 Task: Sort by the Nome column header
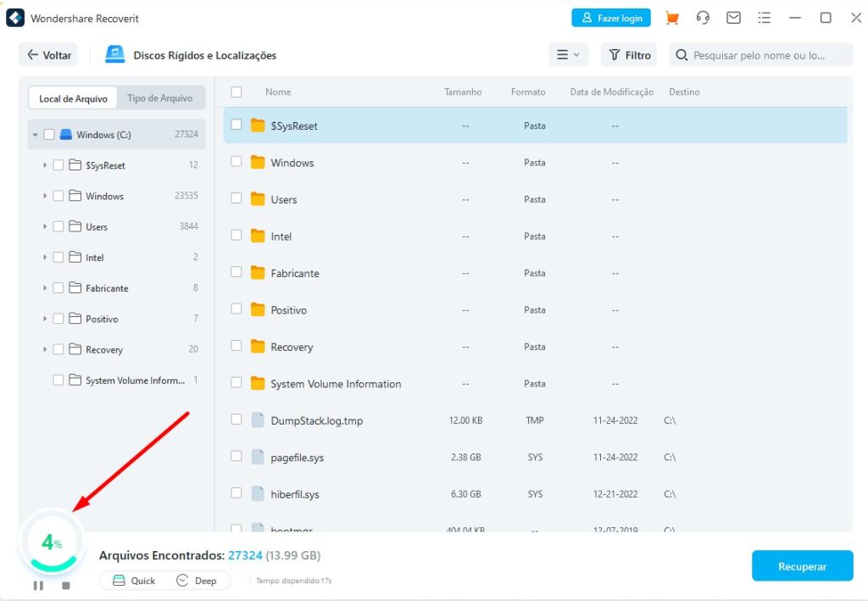click(278, 92)
